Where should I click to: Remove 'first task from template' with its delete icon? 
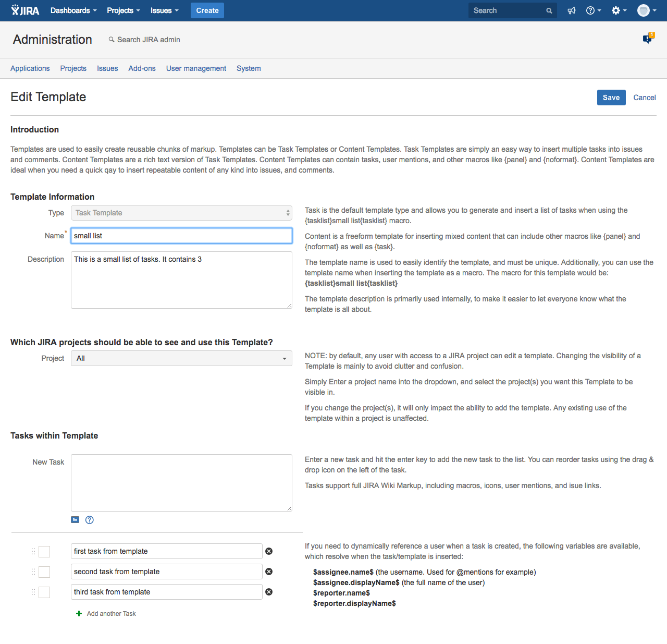coord(269,551)
